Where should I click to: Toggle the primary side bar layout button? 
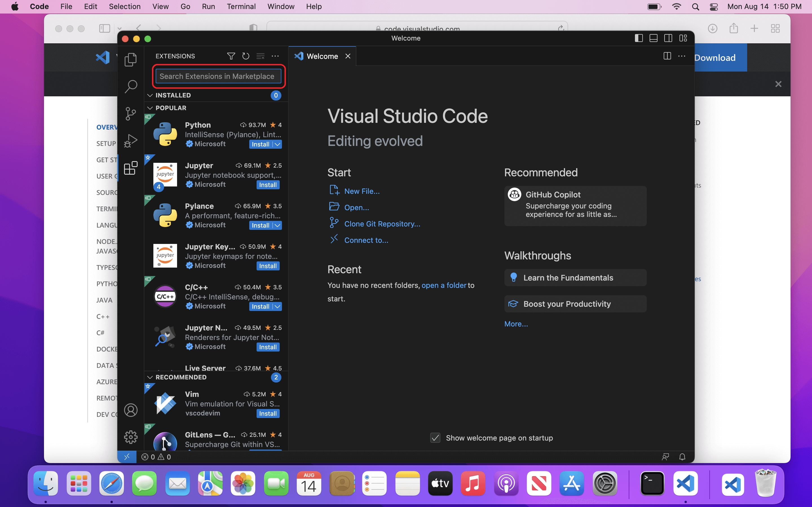[639, 38]
